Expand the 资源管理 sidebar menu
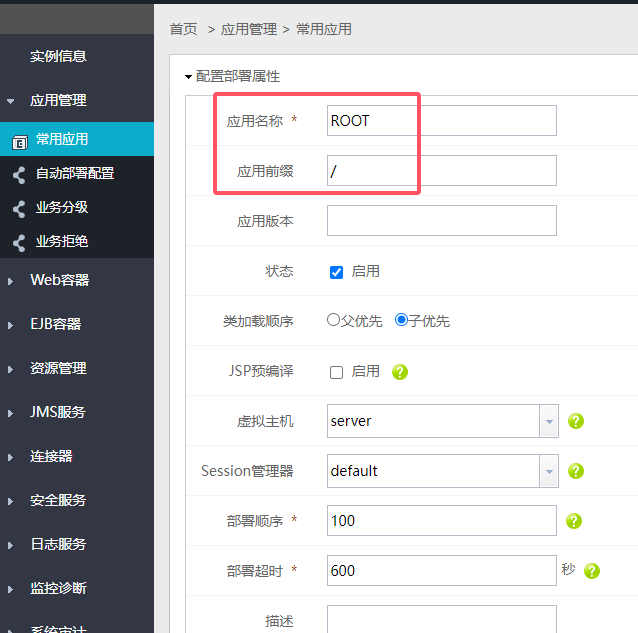This screenshot has width=638, height=633. coord(11,369)
